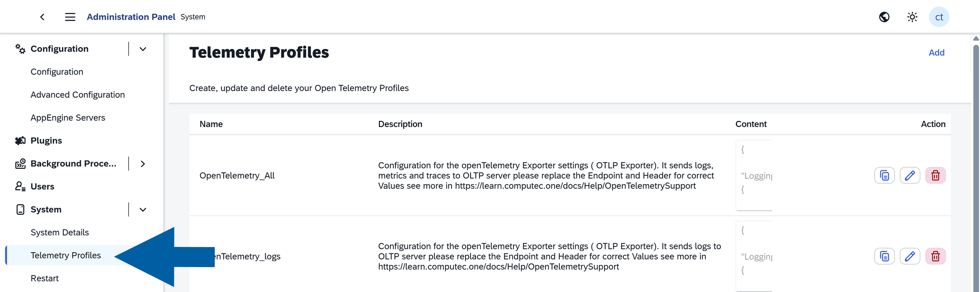Screen dimensions: 980x292
Task: Click the Users person icon
Action: [20, 187]
